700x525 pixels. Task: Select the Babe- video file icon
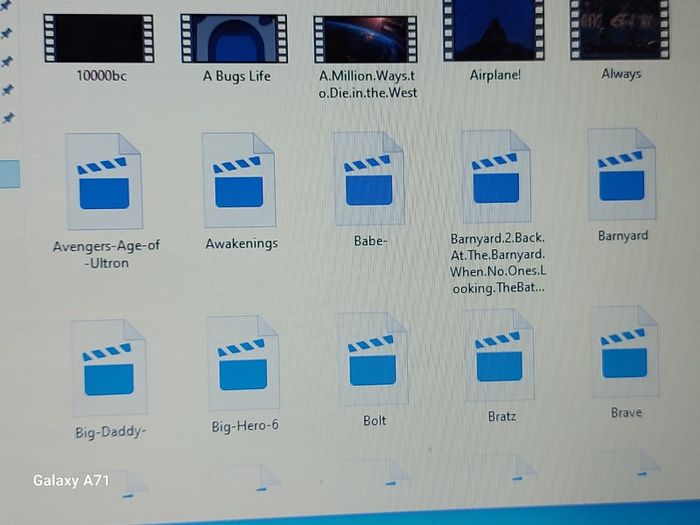(369, 178)
